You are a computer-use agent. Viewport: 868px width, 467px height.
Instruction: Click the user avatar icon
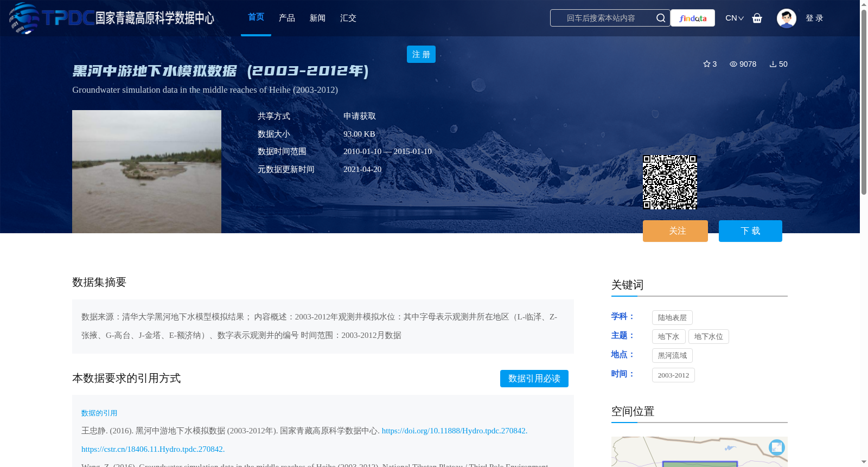point(786,18)
